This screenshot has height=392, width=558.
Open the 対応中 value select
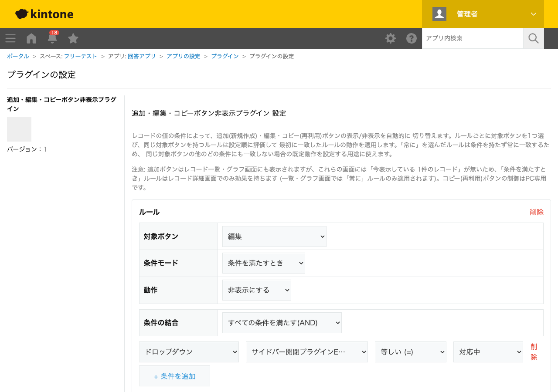pos(488,352)
